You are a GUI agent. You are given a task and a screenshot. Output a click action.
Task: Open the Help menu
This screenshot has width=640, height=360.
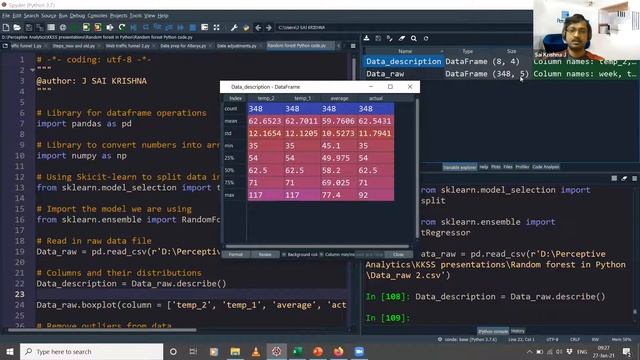tap(163, 16)
